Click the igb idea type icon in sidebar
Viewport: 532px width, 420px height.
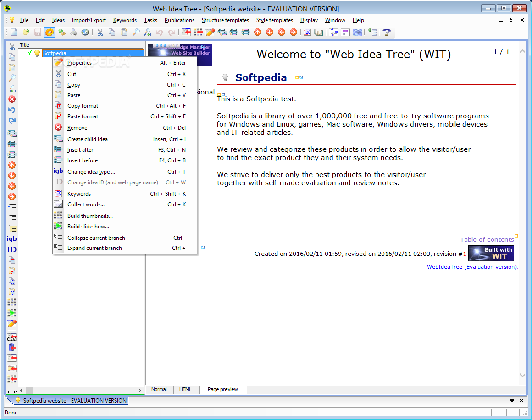pyautogui.click(x=11, y=239)
